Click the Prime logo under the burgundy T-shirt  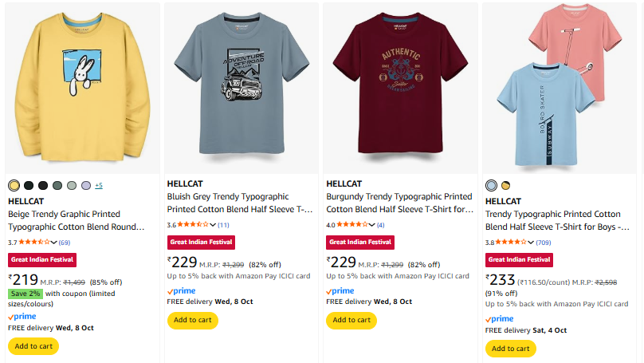pos(340,291)
